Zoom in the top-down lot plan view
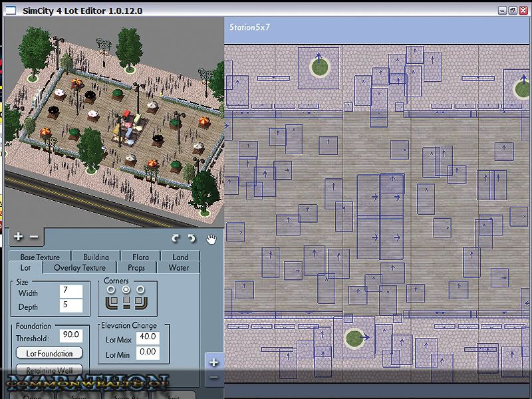This screenshot has width=532, height=399. pos(213,362)
